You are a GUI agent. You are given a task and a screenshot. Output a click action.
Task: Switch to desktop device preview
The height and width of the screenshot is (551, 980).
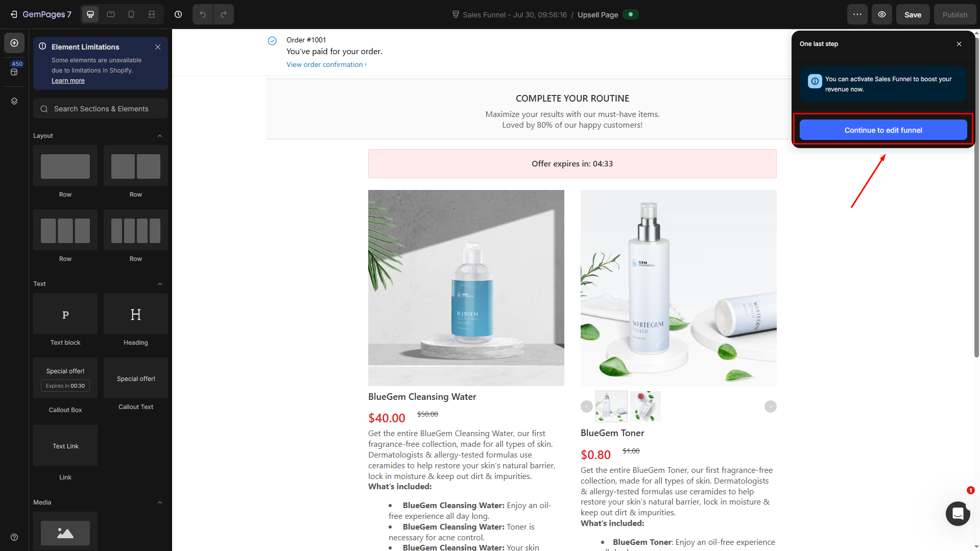coord(90,14)
